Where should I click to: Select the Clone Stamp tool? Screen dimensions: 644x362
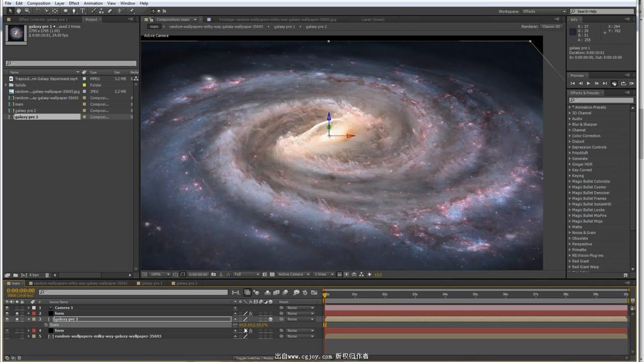click(x=102, y=11)
